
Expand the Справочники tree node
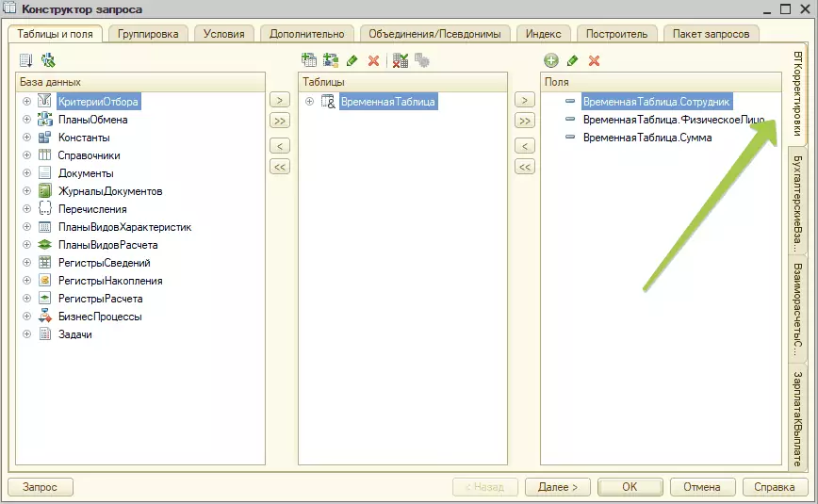26,155
